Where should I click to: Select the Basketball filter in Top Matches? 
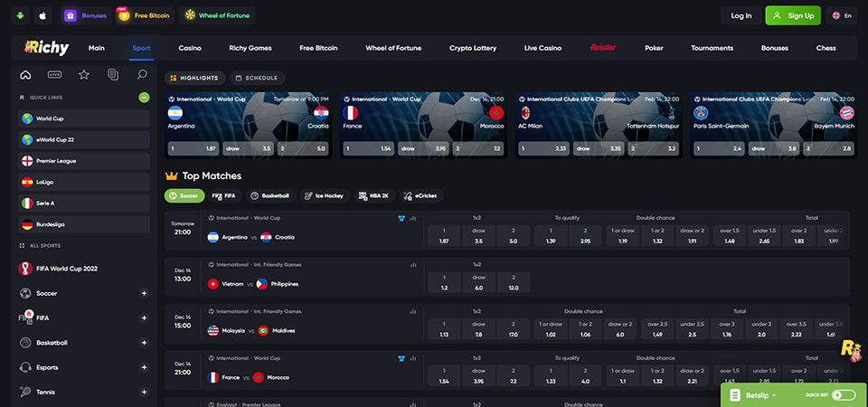tap(270, 196)
